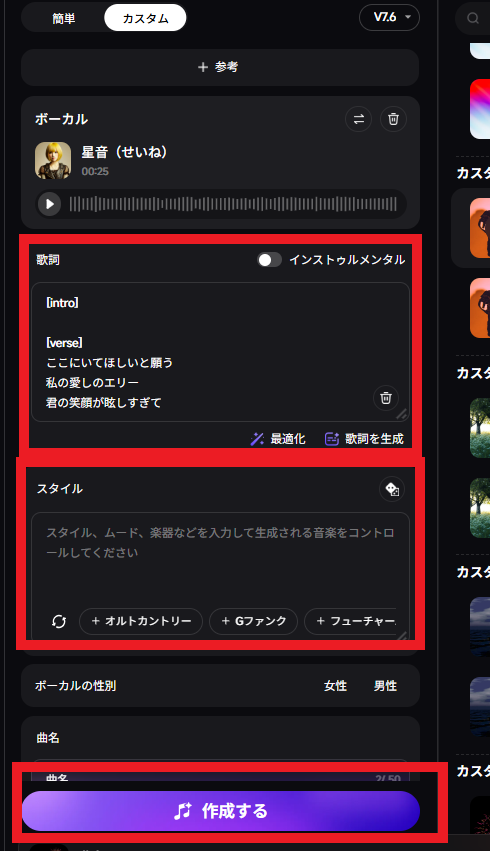Screen dimensions: 490x851
Task: Play the 星音 vocal sample
Action: [x=49, y=204]
